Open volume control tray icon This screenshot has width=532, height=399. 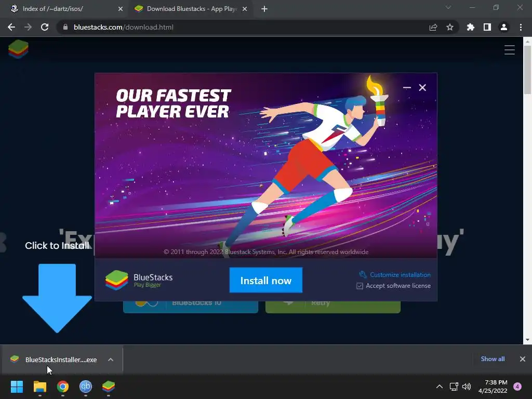[467, 387]
